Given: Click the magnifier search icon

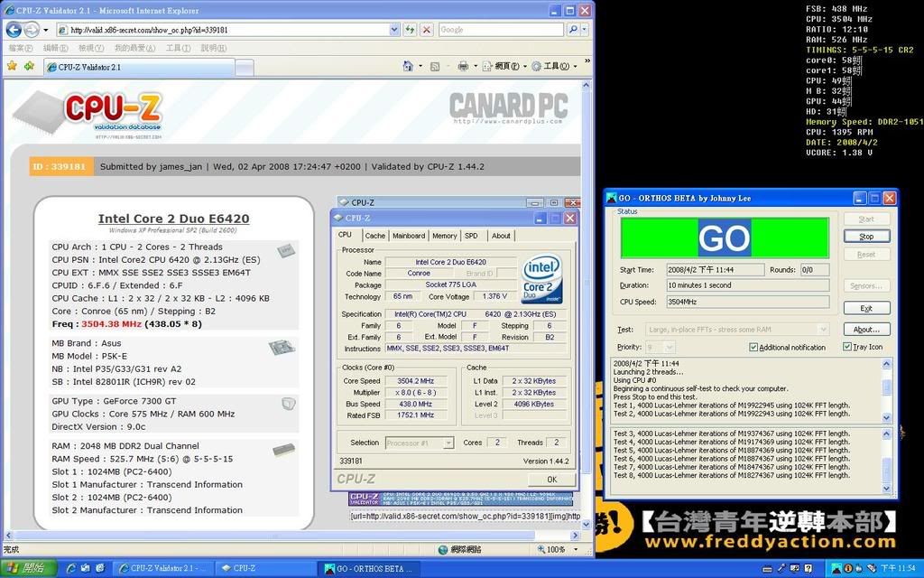Looking at the screenshot, I should 573,30.
